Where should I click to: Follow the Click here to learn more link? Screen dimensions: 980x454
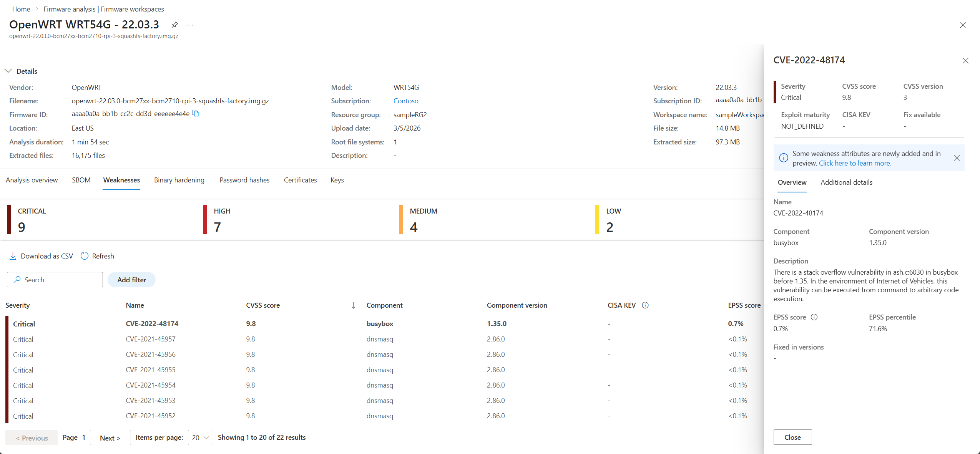click(x=855, y=163)
